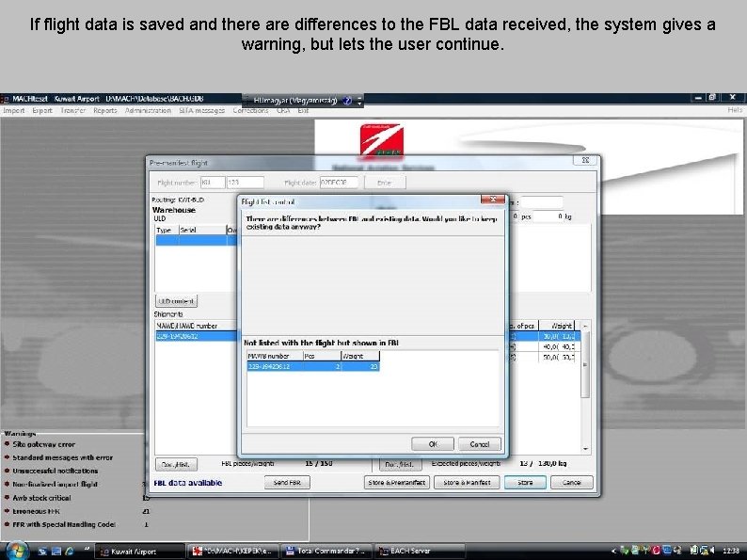Click the Send FBR button
The height and width of the screenshot is (560, 747).
(287, 482)
